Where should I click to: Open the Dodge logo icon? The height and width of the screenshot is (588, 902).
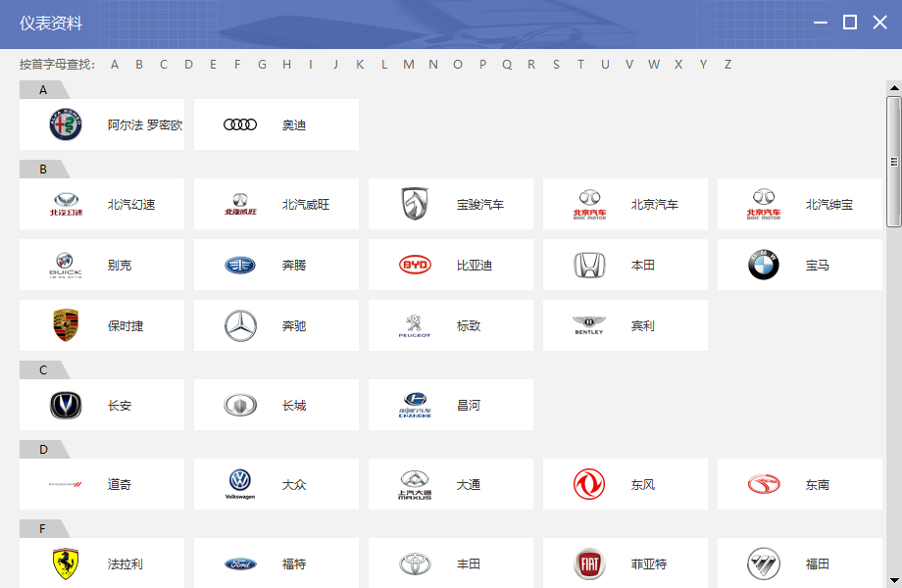[x=66, y=484]
